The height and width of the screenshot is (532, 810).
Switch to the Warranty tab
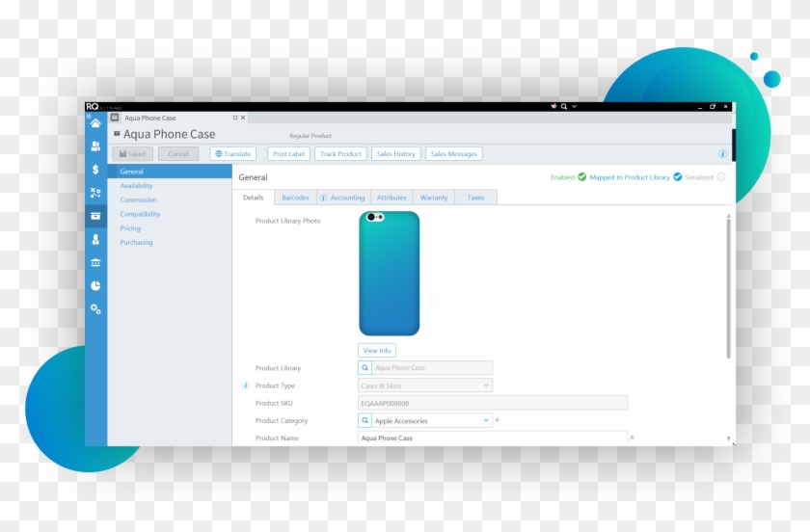pos(434,198)
